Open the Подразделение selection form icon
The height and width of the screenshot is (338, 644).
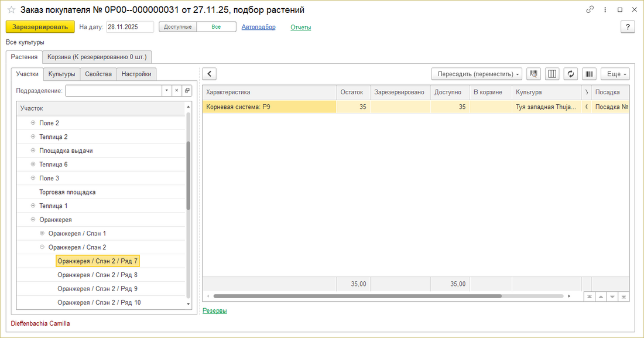(x=187, y=90)
